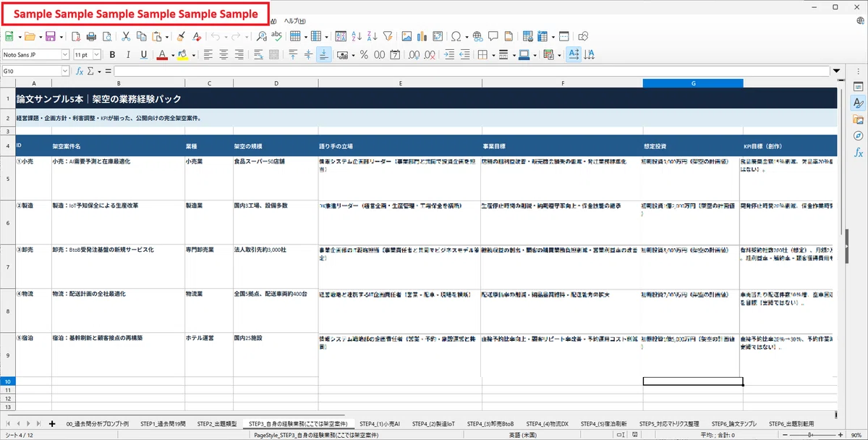This screenshot has height=440, width=868.
Task: Click the AutoFilter funnel icon
Action: coord(388,36)
